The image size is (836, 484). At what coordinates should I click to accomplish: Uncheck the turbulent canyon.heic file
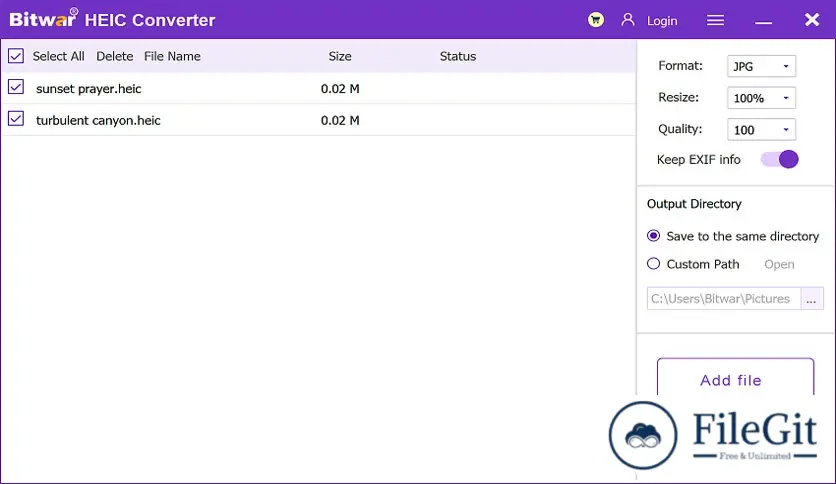(16, 120)
